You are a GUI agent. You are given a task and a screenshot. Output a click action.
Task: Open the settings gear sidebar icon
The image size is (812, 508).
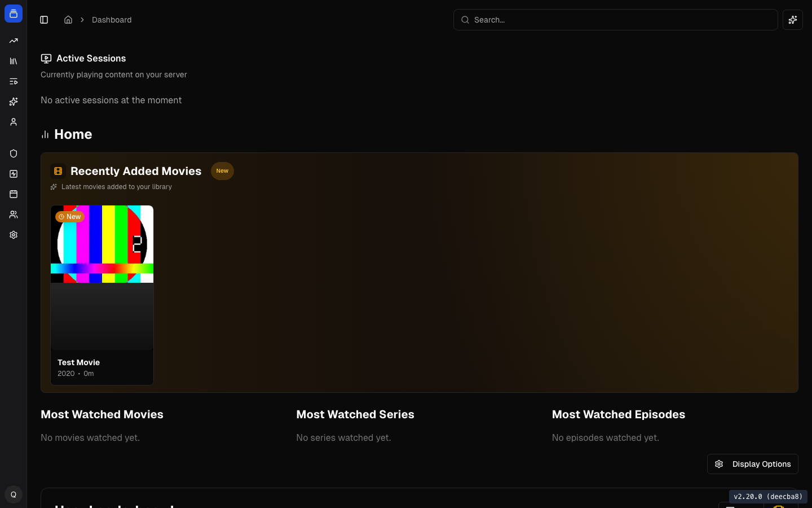tap(14, 235)
